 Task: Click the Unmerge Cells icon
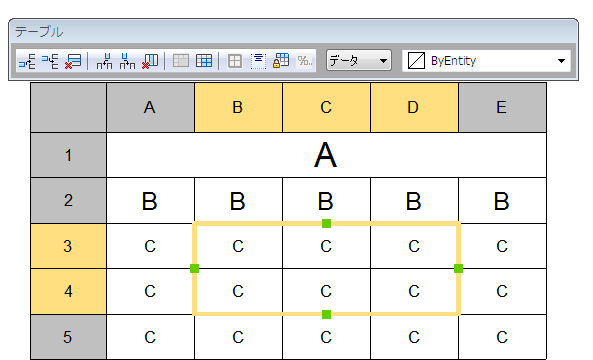point(204,61)
